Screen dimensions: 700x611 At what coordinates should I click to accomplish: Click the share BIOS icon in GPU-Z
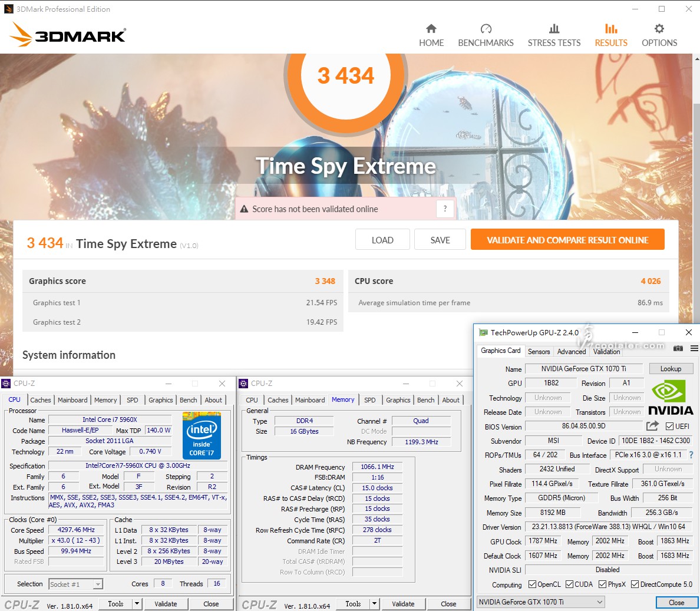[x=652, y=426]
